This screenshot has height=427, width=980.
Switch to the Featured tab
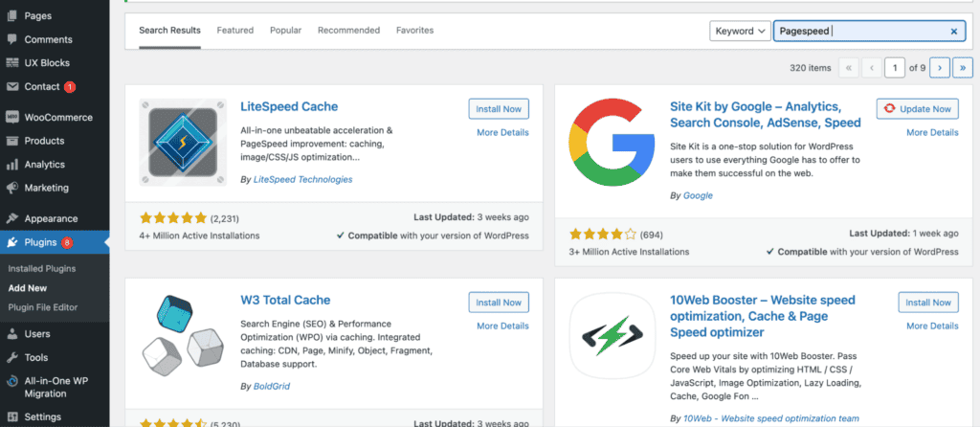pyautogui.click(x=235, y=30)
